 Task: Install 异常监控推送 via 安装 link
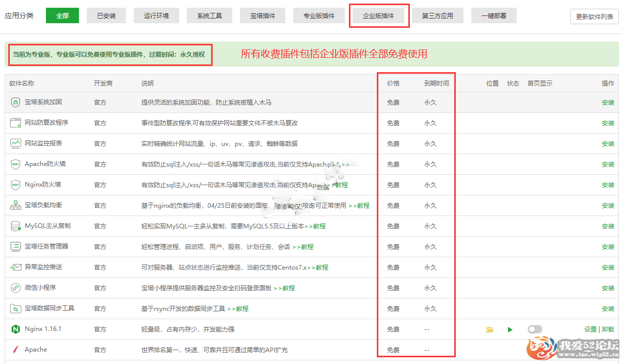click(608, 268)
